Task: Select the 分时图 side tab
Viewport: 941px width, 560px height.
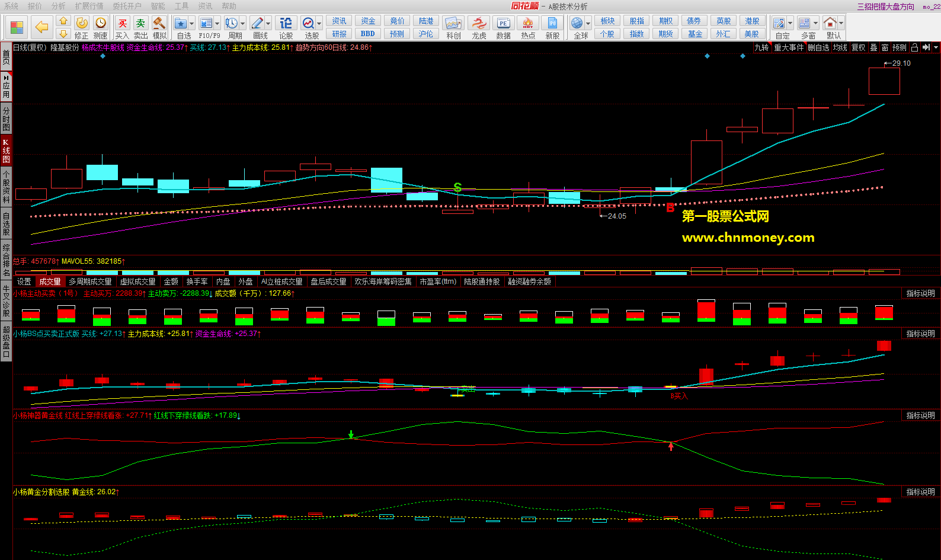Action: point(6,119)
